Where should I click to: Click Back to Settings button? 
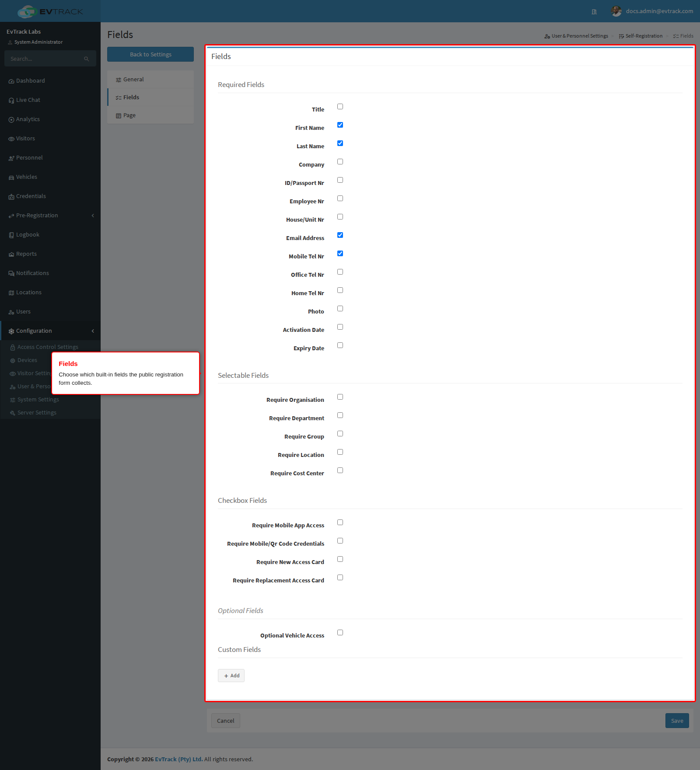tap(150, 55)
